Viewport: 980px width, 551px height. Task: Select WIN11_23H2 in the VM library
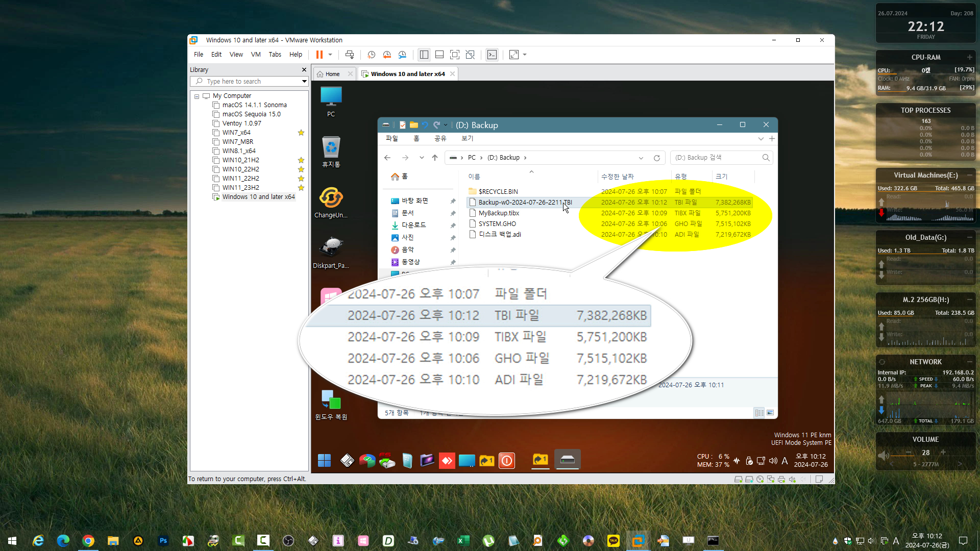click(x=241, y=188)
